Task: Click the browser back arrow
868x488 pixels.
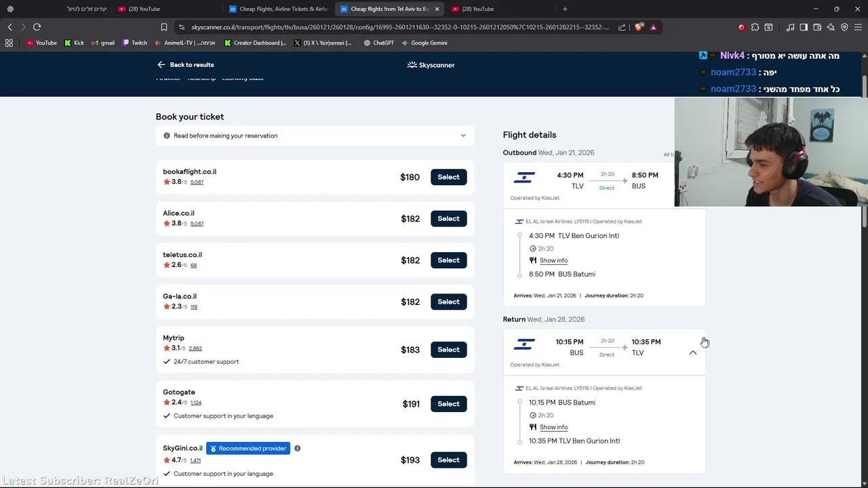Action: click(x=9, y=27)
